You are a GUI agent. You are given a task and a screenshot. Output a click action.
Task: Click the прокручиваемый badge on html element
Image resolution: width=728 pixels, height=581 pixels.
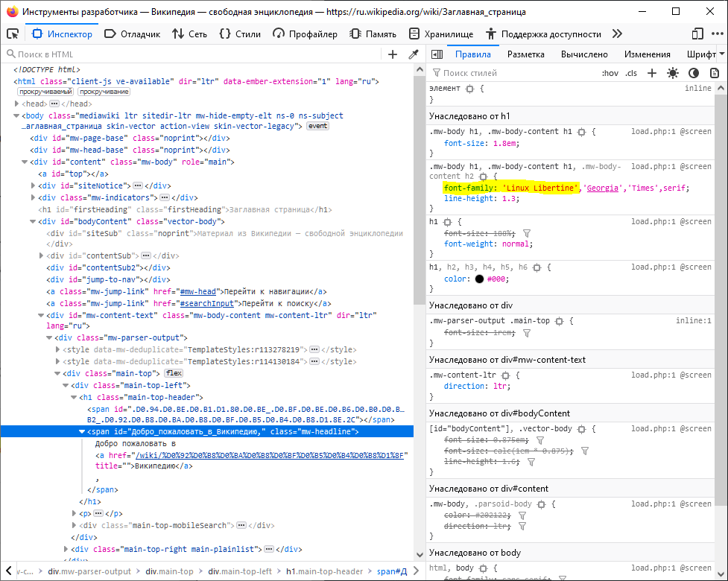pos(45,92)
